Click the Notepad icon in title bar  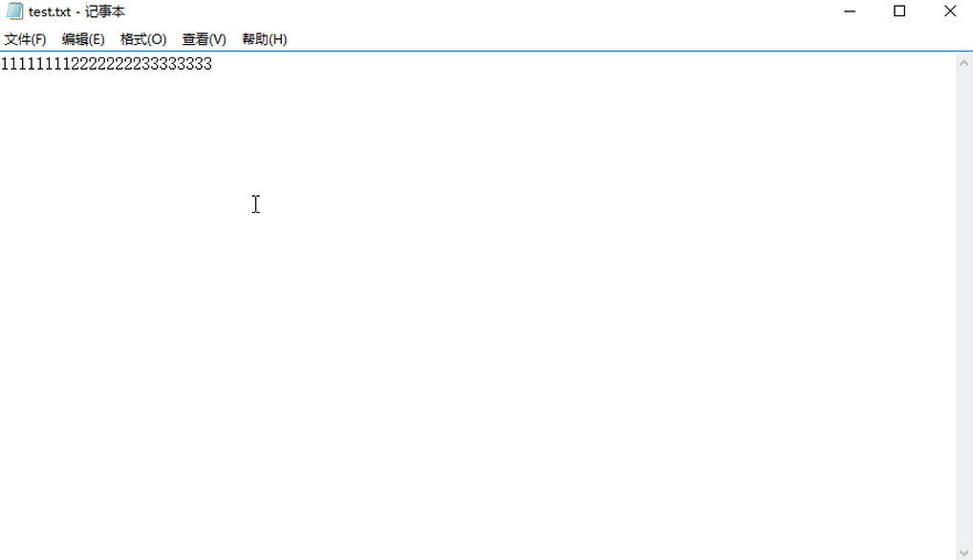click(14, 11)
